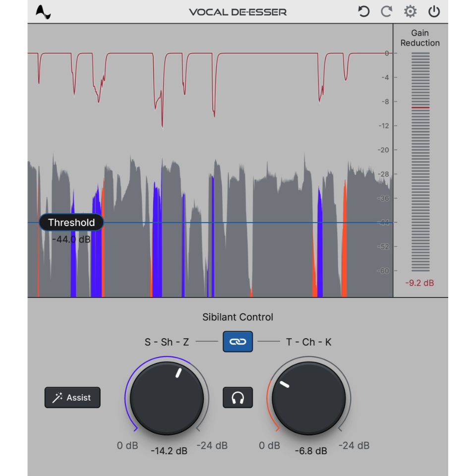Click the -14.2 dB knob value

(169, 451)
